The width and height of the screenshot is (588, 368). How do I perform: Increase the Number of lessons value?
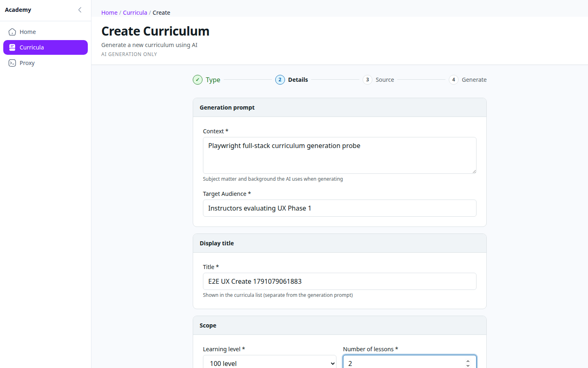pos(468,361)
